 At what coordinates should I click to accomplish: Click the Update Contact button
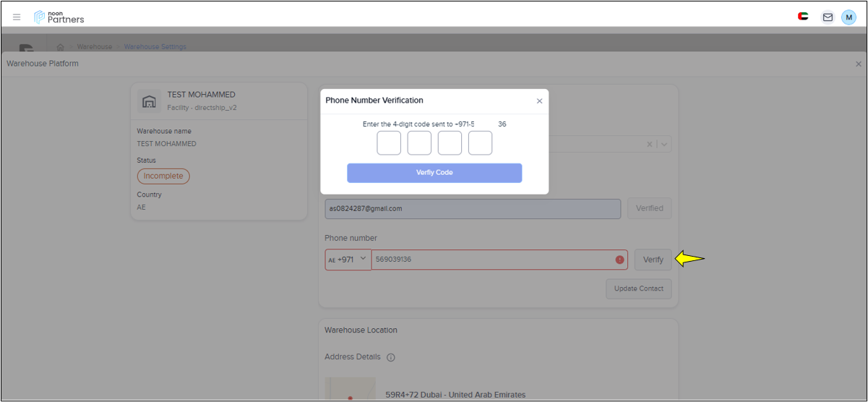638,288
